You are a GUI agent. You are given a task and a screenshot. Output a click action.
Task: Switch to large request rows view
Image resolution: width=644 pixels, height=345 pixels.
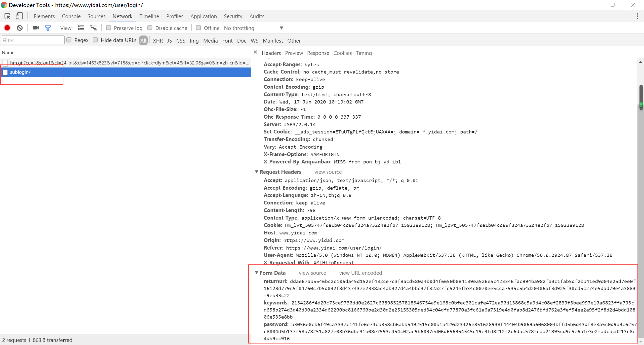coord(81,28)
